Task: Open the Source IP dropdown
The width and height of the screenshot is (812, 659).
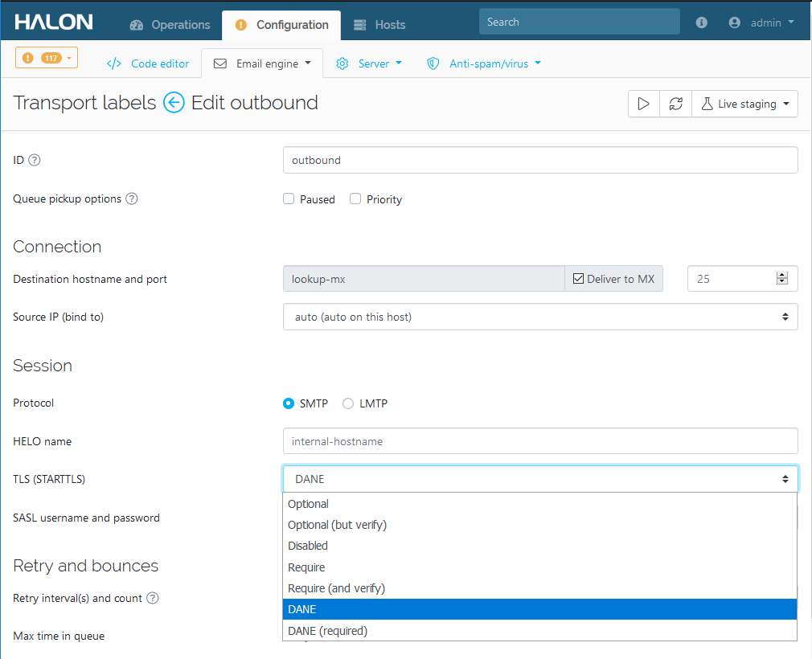Action: (x=540, y=317)
